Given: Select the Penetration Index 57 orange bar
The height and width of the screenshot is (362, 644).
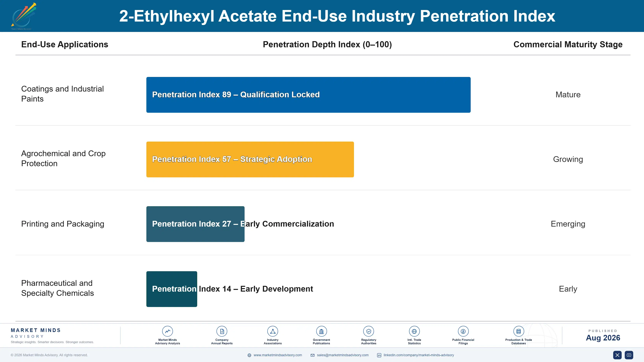Looking at the screenshot, I should tap(250, 159).
